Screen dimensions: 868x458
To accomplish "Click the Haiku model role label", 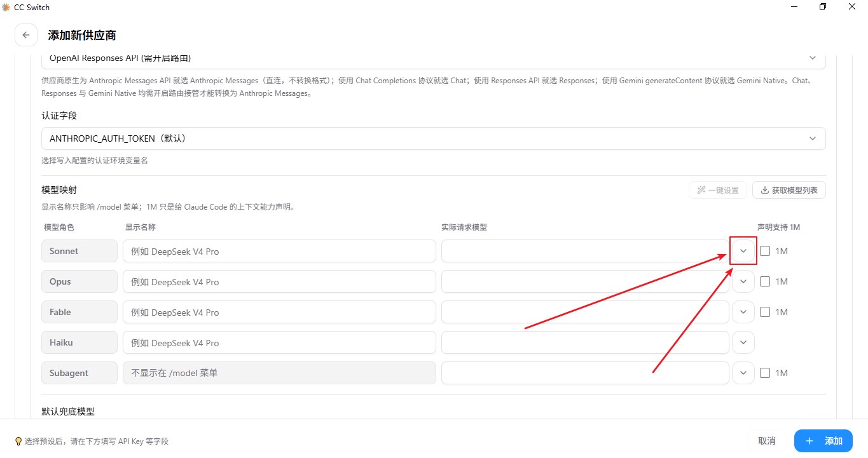I will [79, 342].
